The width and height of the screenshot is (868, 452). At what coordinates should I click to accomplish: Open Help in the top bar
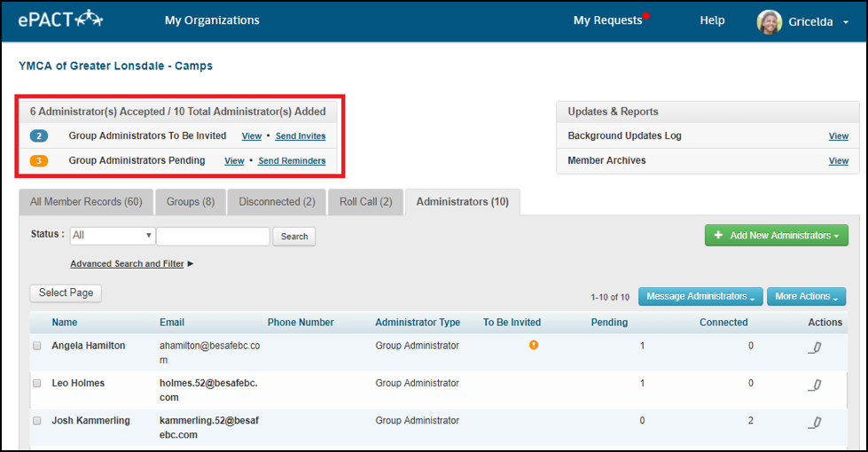712,20
